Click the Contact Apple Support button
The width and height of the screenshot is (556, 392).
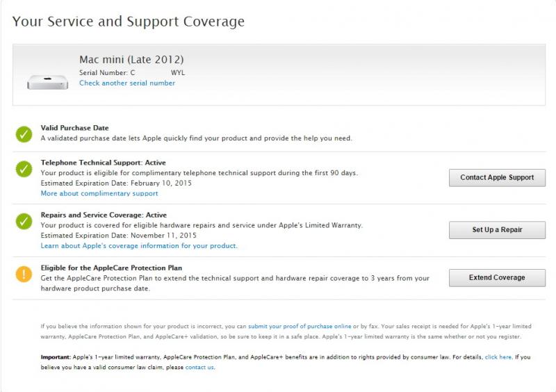tap(497, 177)
